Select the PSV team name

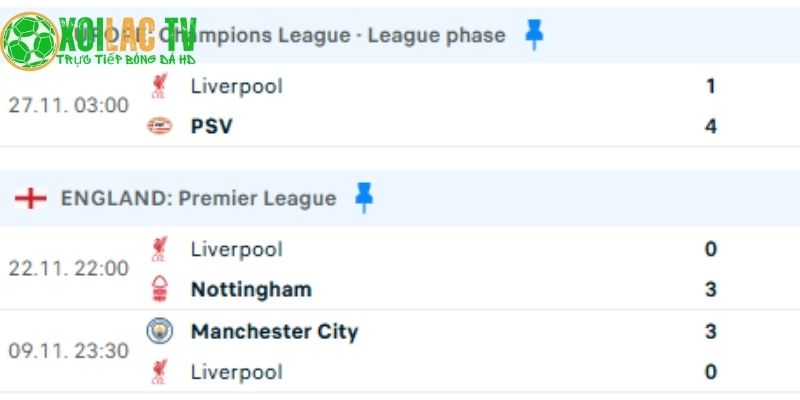coord(211,126)
